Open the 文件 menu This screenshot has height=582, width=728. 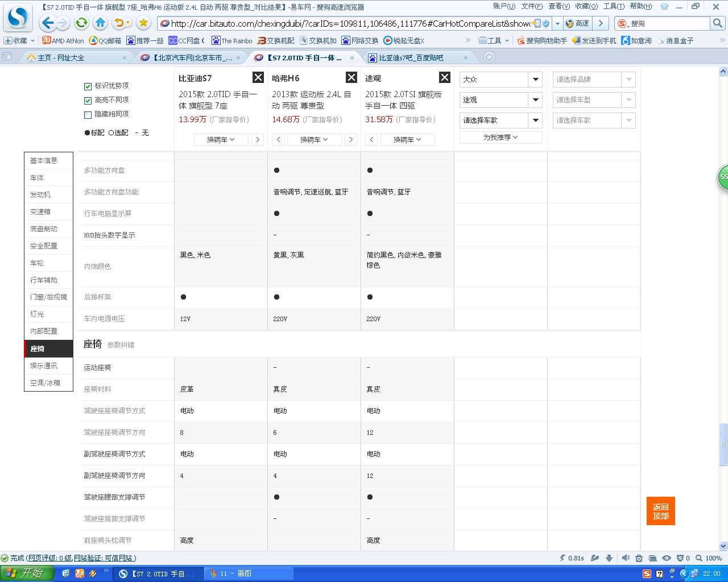pyautogui.click(x=532, y=6)
